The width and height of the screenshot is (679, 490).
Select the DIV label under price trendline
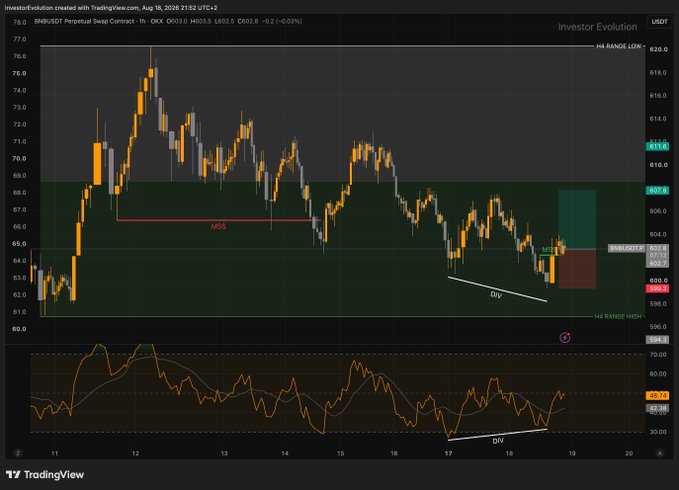(496, 295)
